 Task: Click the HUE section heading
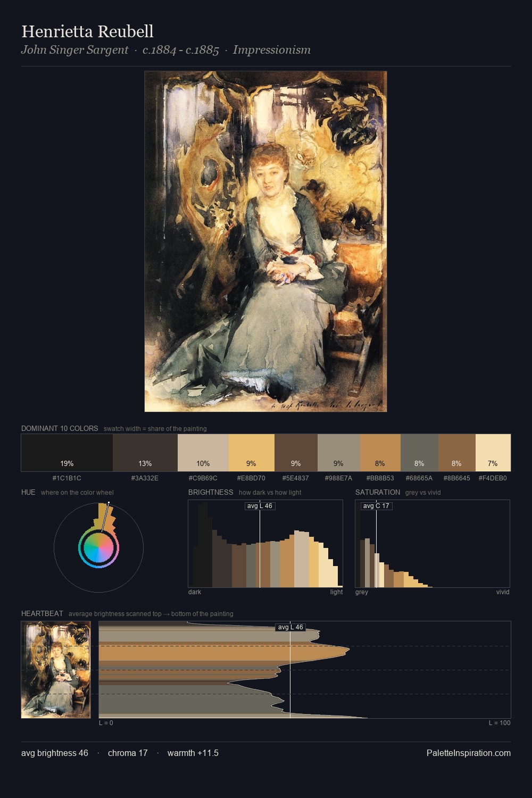point(28,492)
